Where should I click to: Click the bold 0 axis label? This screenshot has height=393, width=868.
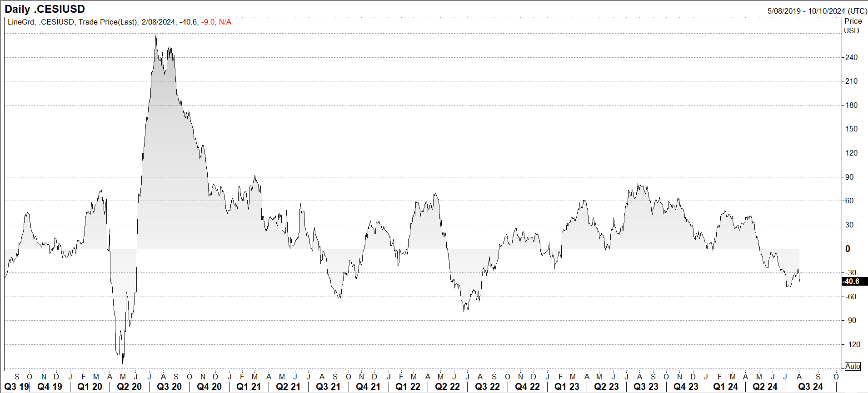pos(848,249)
